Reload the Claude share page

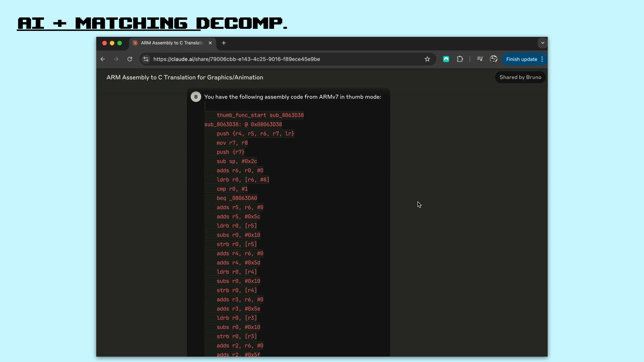tap(130, 59)
